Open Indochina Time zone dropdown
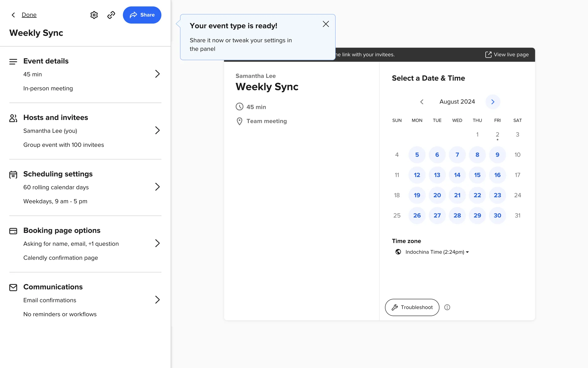588x368 pixels. [437, 252]
